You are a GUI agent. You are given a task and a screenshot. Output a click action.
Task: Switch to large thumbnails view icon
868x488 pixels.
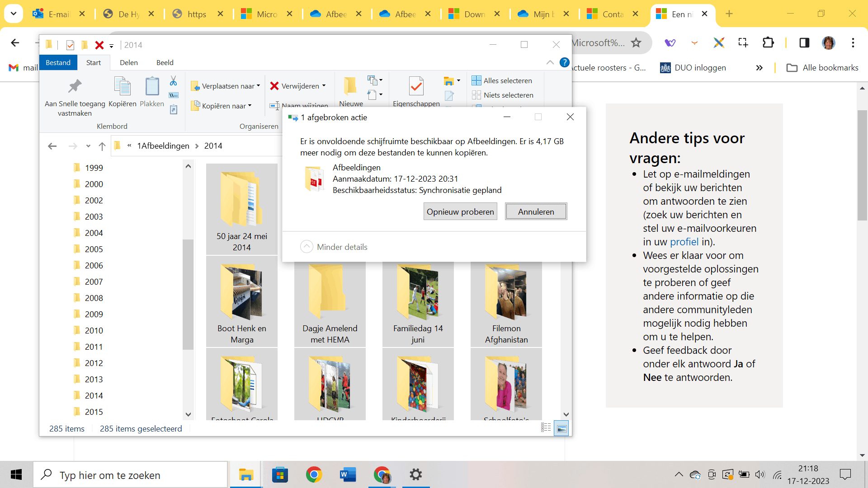(x=561, y=428)
